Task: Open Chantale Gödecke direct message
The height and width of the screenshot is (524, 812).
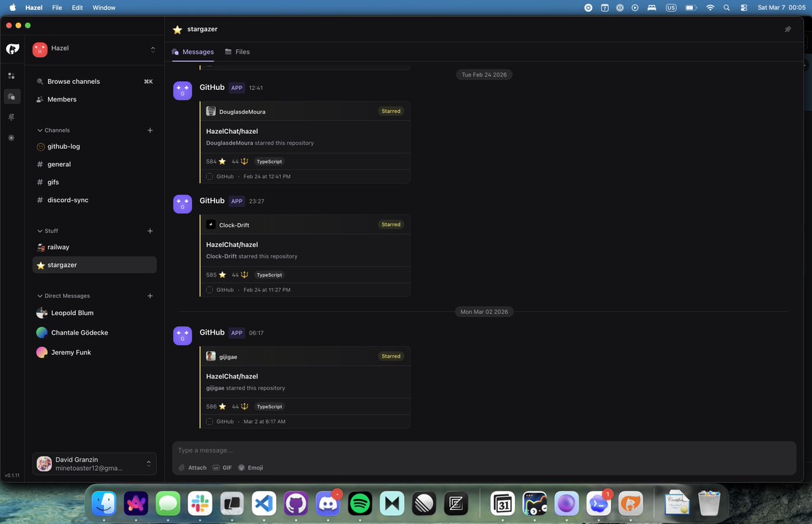Action: tap(95, 333)
